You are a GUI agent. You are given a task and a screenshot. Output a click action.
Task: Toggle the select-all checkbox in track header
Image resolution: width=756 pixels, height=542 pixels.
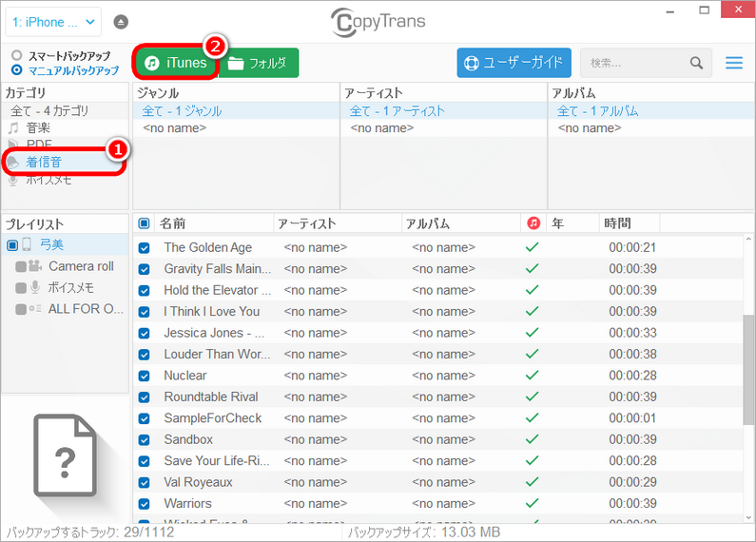pos(144,223)
